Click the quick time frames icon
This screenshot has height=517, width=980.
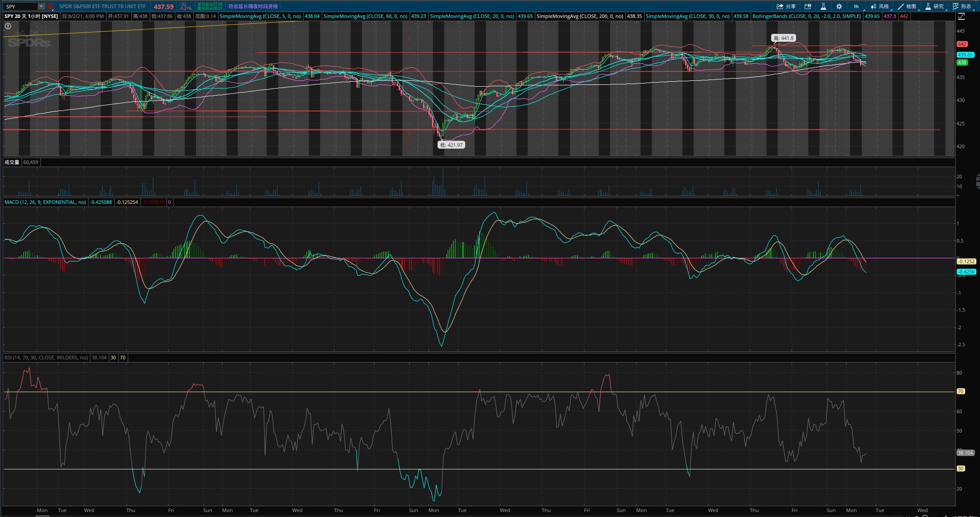coord(808,6)
